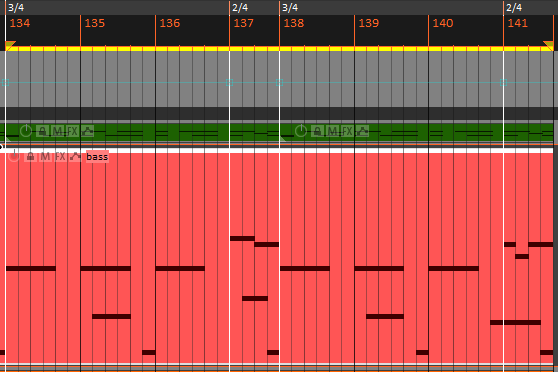This screenshot has height=372, width=558.
Task: Toggle the power icon on the green item at measure 134
Action: 26,131
